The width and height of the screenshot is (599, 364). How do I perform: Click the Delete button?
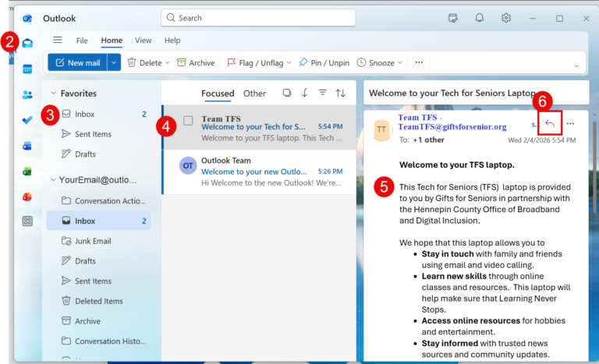click(144, 62)
